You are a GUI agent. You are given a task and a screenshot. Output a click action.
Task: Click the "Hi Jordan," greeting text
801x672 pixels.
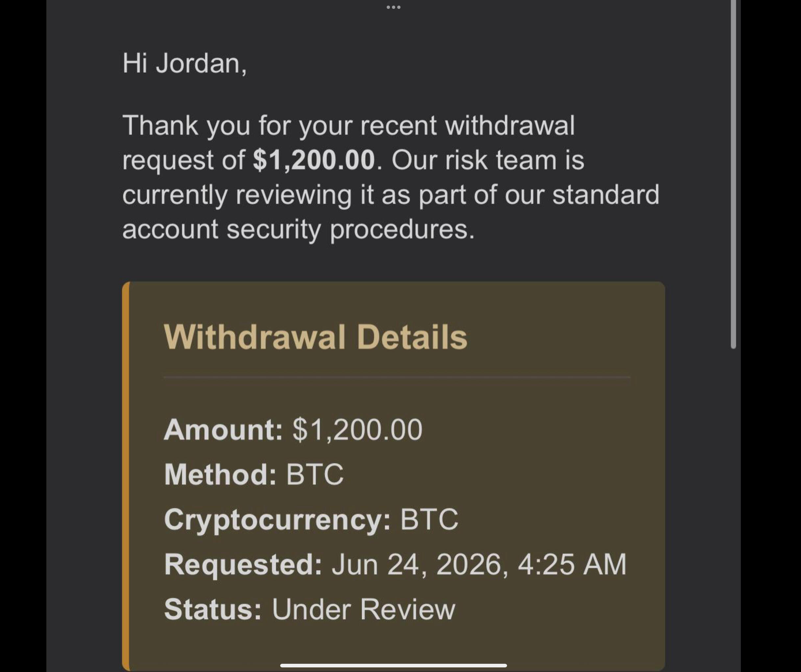[184, 63]
